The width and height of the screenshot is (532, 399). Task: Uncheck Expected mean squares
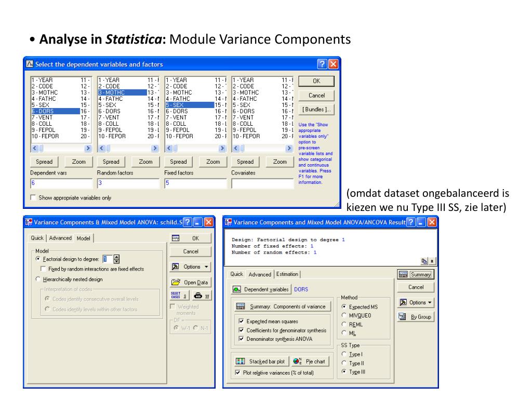[241, 321]
